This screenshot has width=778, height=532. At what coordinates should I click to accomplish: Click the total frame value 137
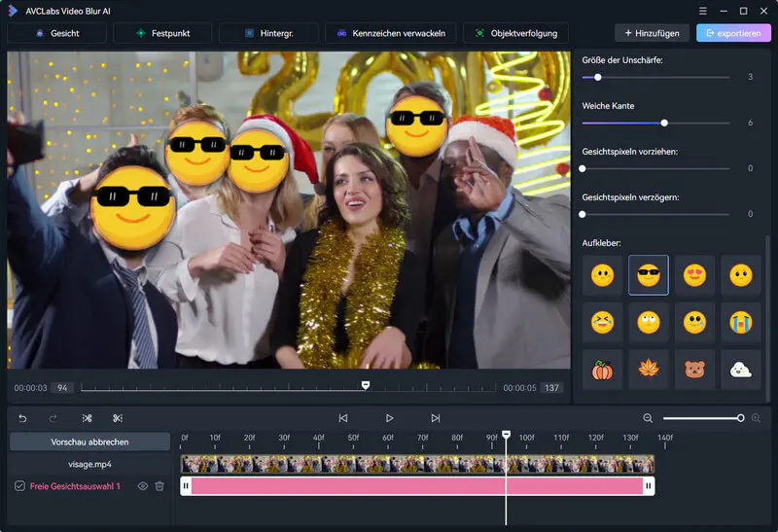(551, 388)
